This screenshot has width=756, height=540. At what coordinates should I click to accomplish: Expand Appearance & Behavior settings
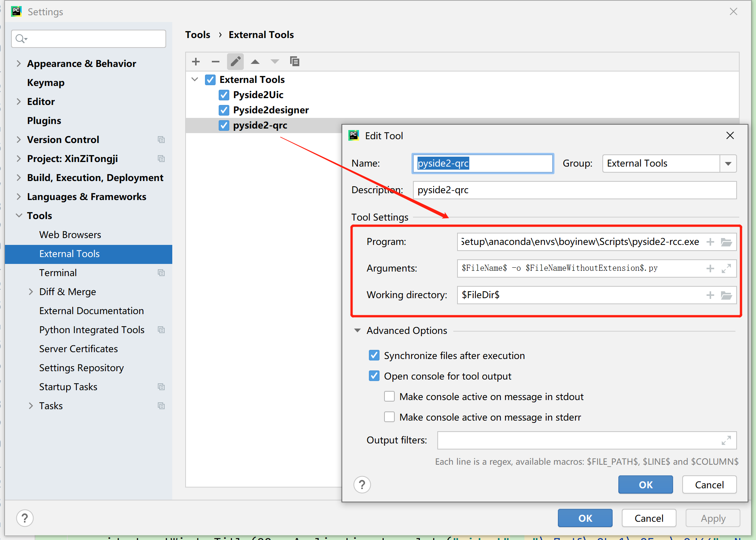coord(19,64)
